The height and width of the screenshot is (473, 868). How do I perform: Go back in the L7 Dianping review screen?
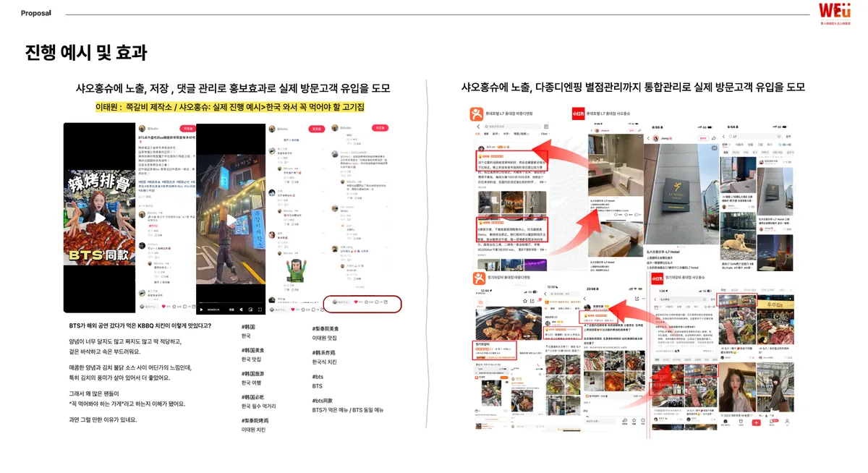pyautogui.click(x=479, y=127)
